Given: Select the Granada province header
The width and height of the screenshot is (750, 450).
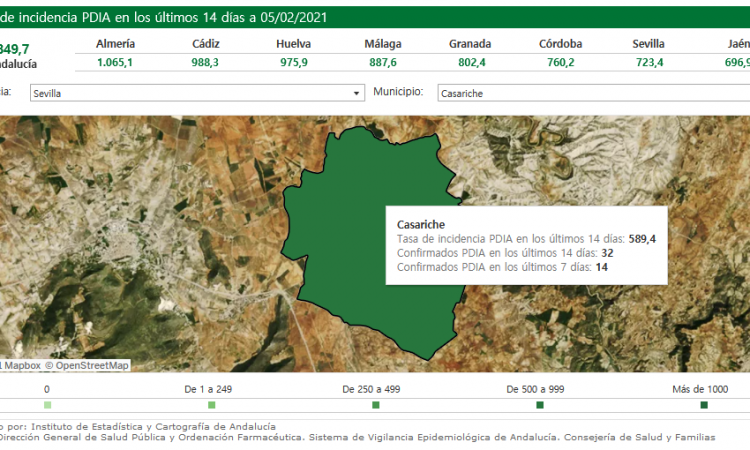Looking at the screenshot, I should [469, 44].
